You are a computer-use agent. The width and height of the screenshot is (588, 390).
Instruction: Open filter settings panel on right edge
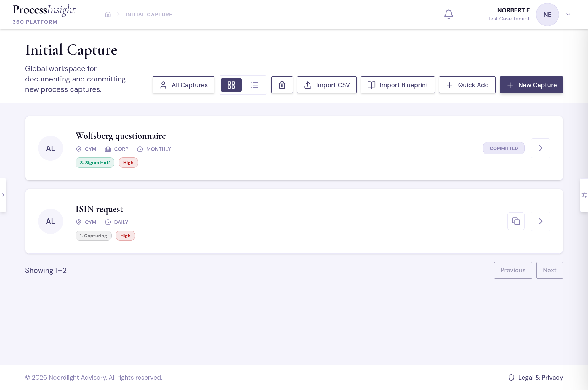(x=584, y=195)
